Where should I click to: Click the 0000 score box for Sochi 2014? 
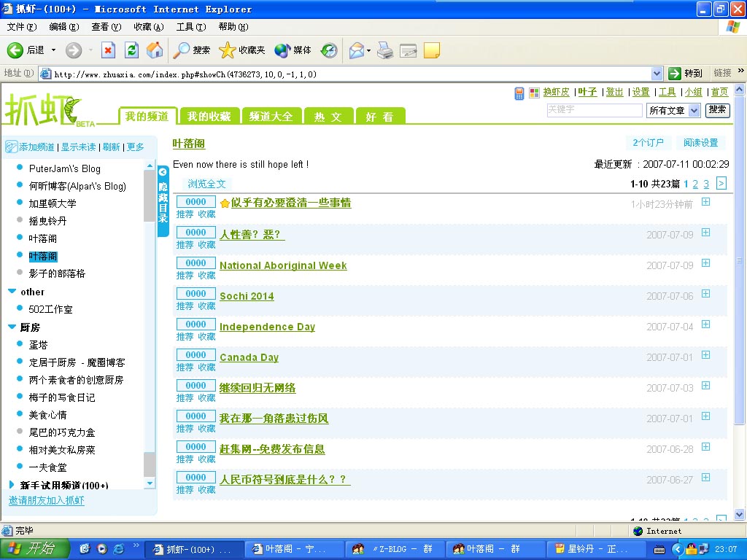196,293
